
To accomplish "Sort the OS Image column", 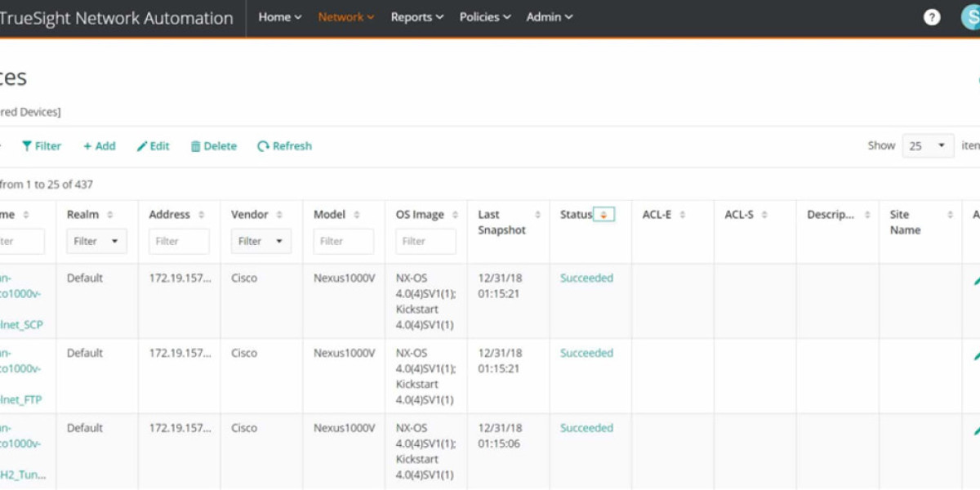I will [x=455, y=215].
